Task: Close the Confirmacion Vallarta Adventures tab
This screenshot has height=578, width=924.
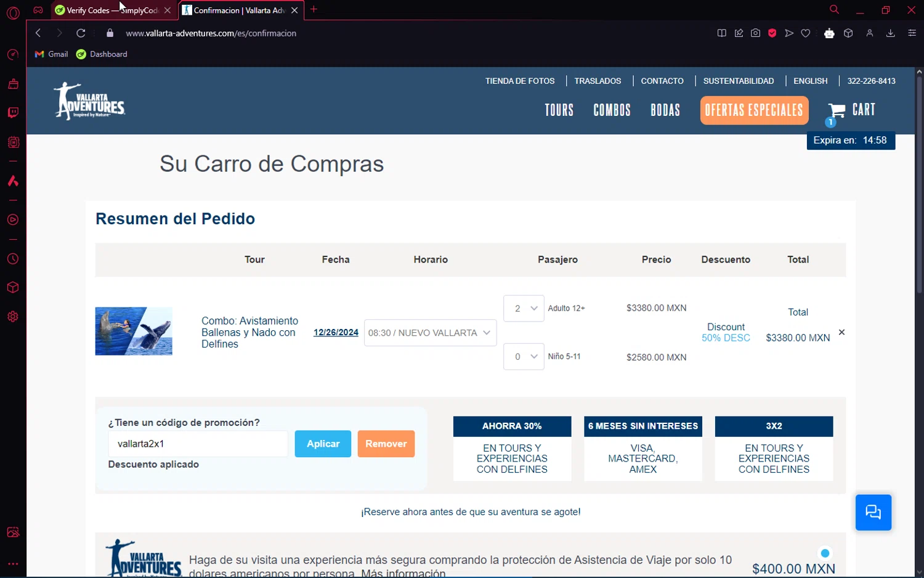Action: 294,10
